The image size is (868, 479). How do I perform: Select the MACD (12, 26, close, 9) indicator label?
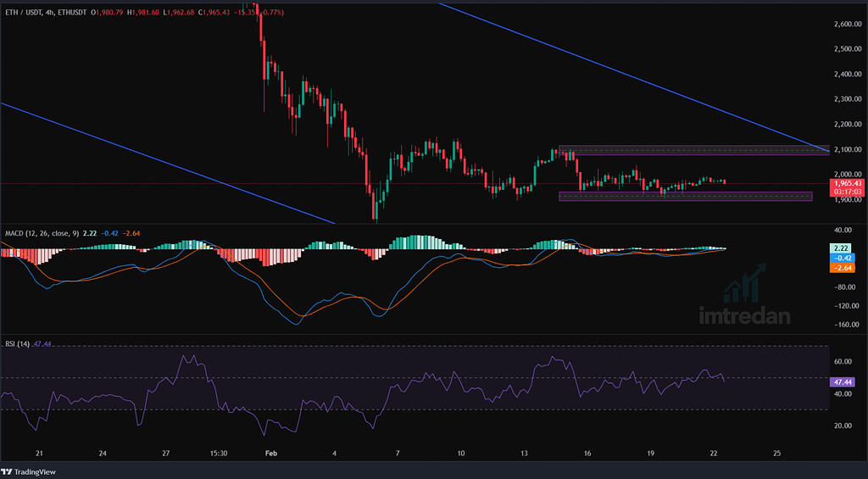pos(42,234)
